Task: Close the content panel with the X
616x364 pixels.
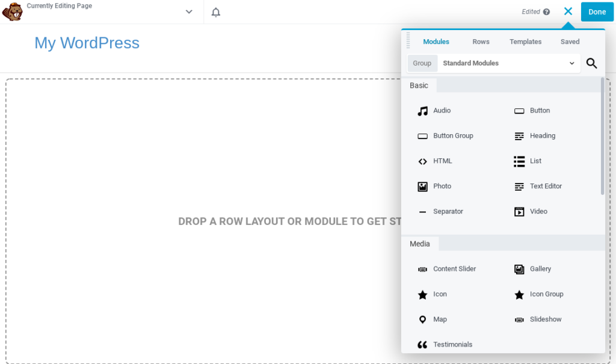Action: [568, 11]
